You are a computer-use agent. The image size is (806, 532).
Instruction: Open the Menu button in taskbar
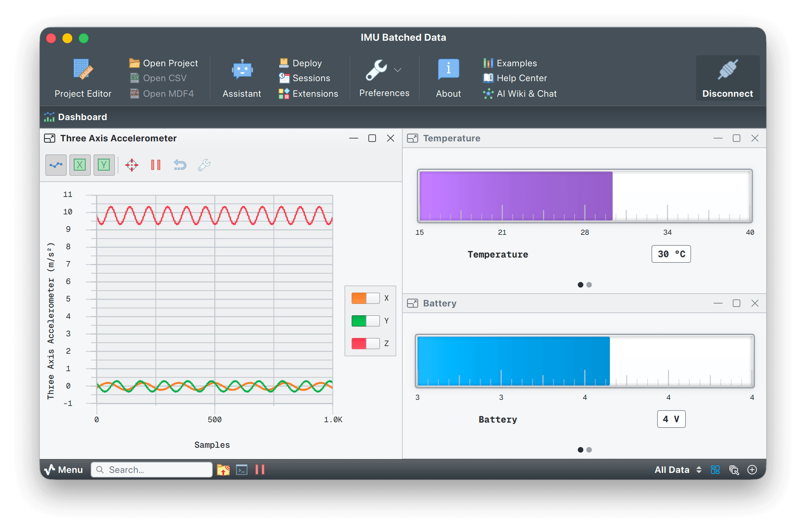[64, 470]
